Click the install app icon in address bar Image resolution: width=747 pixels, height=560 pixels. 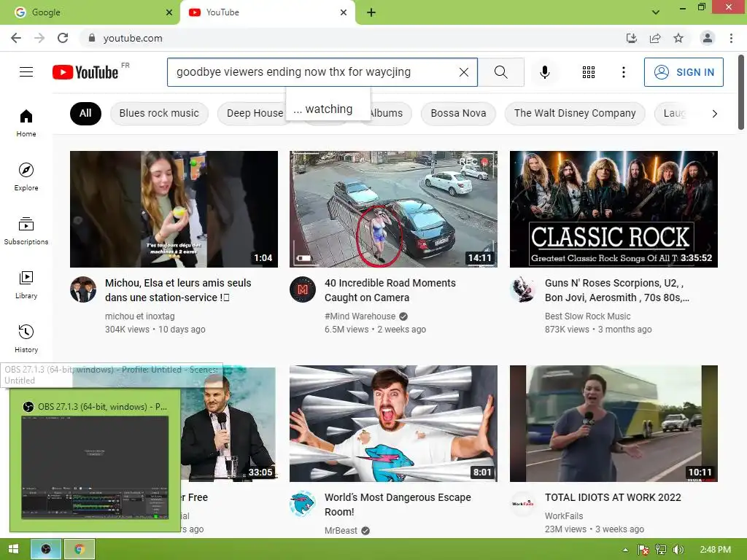click(631, 38)
